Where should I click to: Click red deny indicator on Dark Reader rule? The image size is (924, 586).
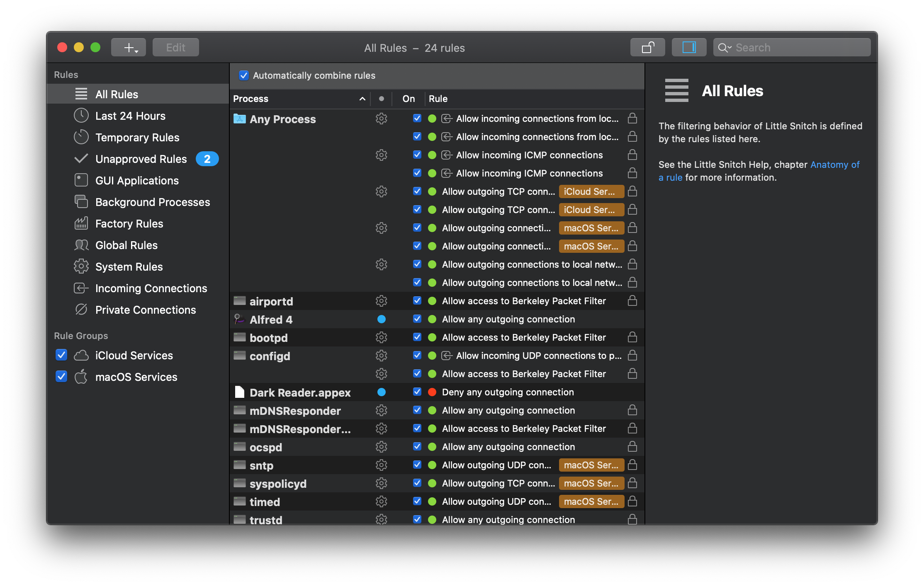coord(432,392)
